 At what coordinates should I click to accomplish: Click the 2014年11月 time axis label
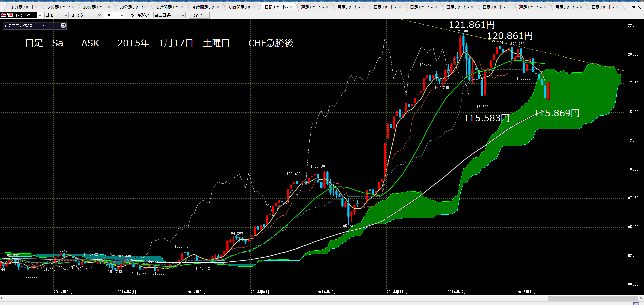397,292
